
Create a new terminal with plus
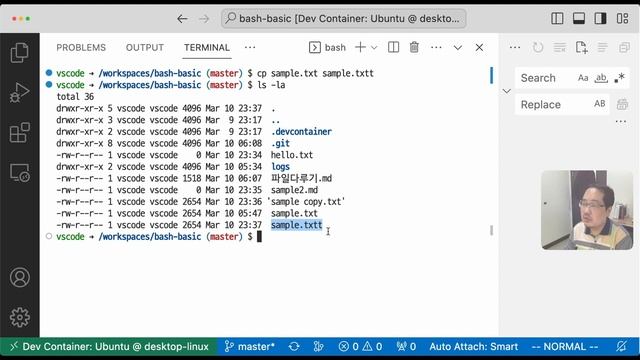pos(360,48)
